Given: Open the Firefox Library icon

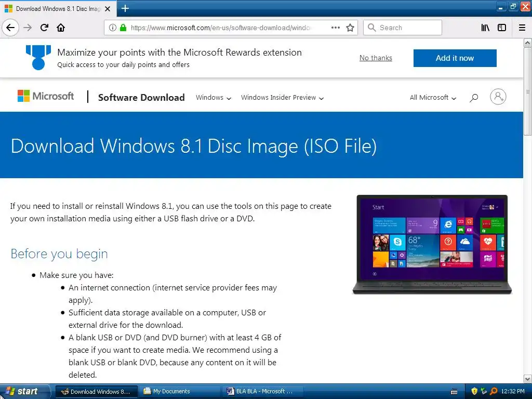Looking at the screenshot, I should point(485,28).
